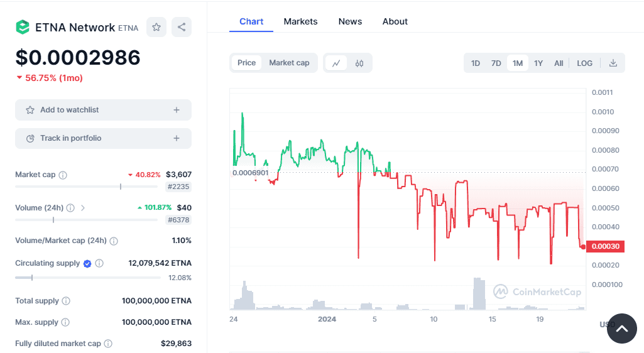
Task: Click the verified circulating supply badge
Action: point(87,264)
